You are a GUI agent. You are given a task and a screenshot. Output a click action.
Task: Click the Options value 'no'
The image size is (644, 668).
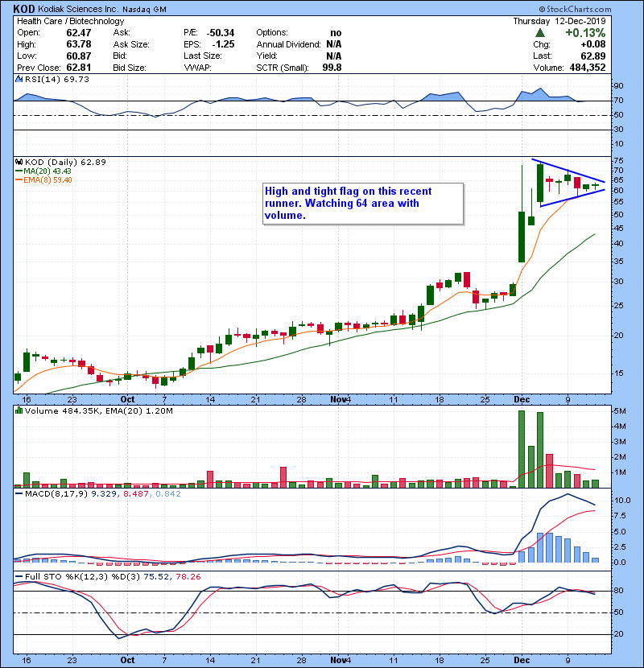pyautogui.click(x=336, y=33)
